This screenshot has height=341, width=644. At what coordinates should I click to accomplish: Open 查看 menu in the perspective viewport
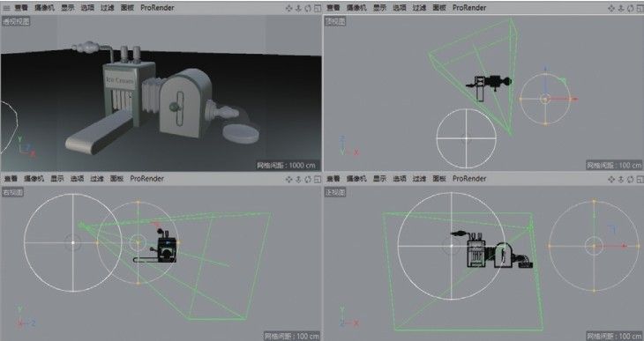21,8
